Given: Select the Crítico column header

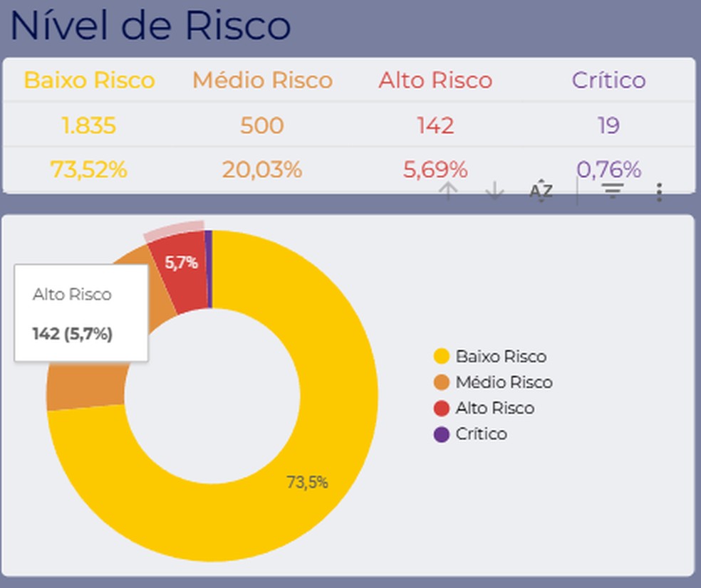Looking at the screenshot, I should (x=609, y=80).
